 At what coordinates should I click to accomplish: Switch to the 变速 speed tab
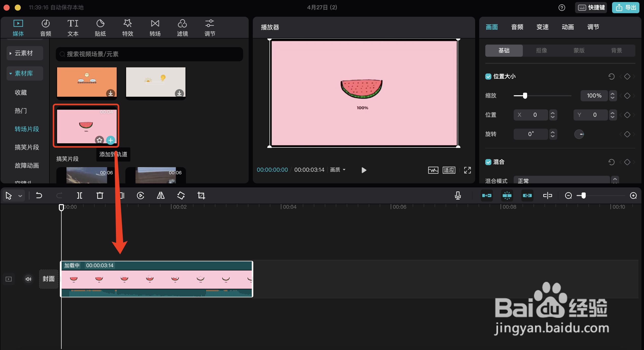click(x=542, y=27)
